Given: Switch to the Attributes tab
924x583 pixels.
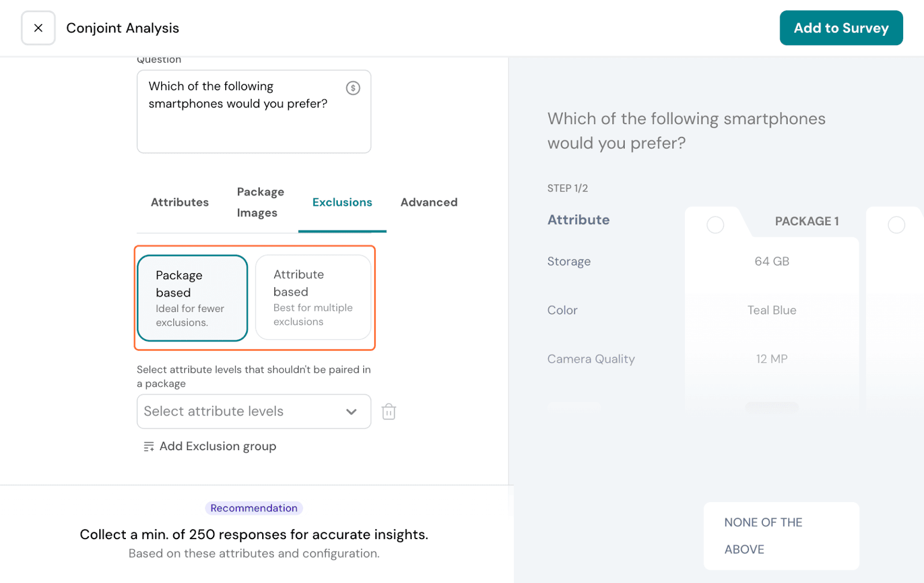Looking at the screenshot, I should click(180, 202).
